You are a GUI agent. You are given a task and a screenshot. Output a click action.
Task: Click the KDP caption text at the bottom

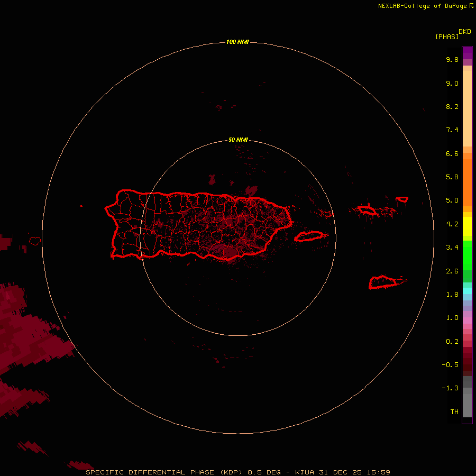237,472
